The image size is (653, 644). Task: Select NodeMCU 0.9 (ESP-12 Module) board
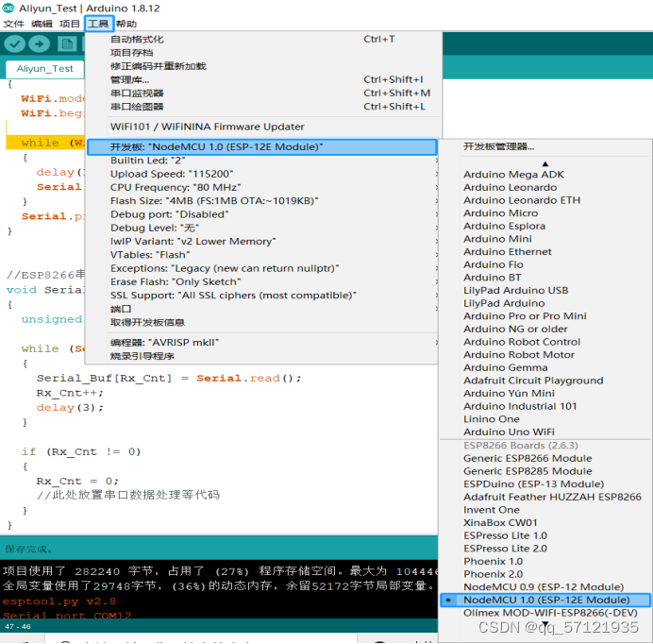point(545,587)
